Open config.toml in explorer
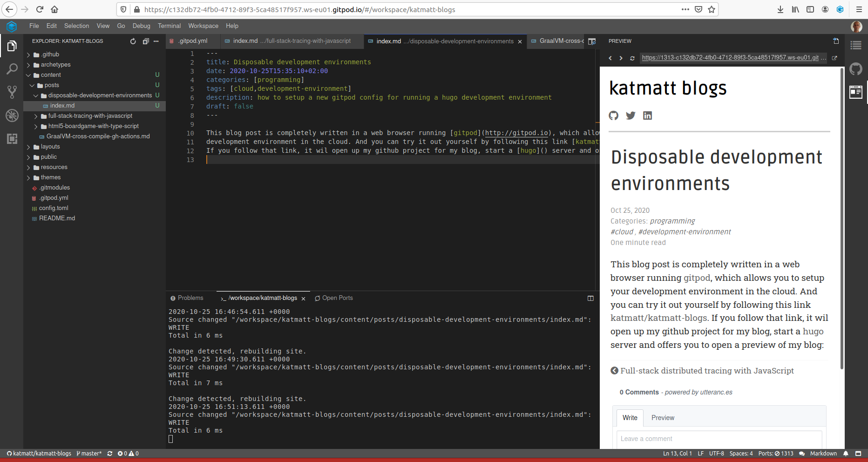 54,208
